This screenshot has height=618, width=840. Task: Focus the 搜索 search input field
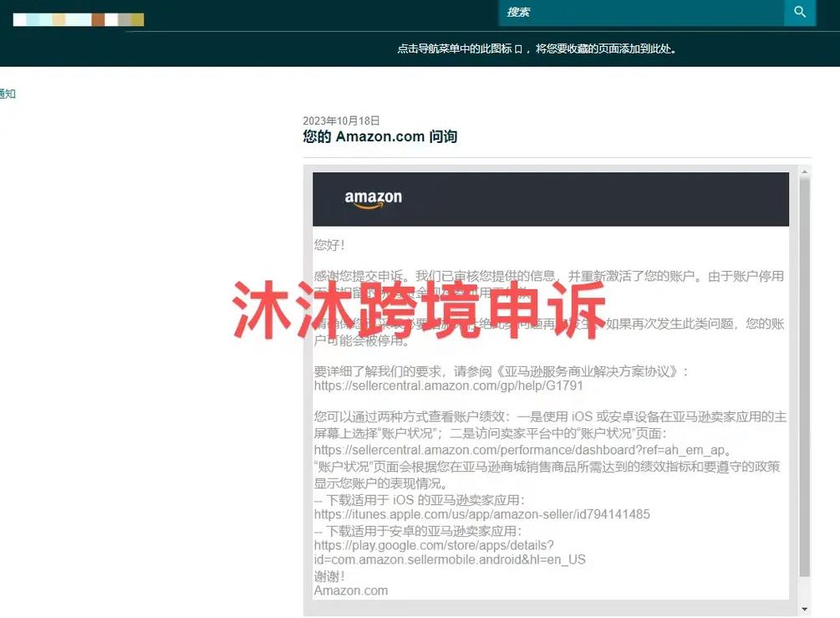(641, 12)
